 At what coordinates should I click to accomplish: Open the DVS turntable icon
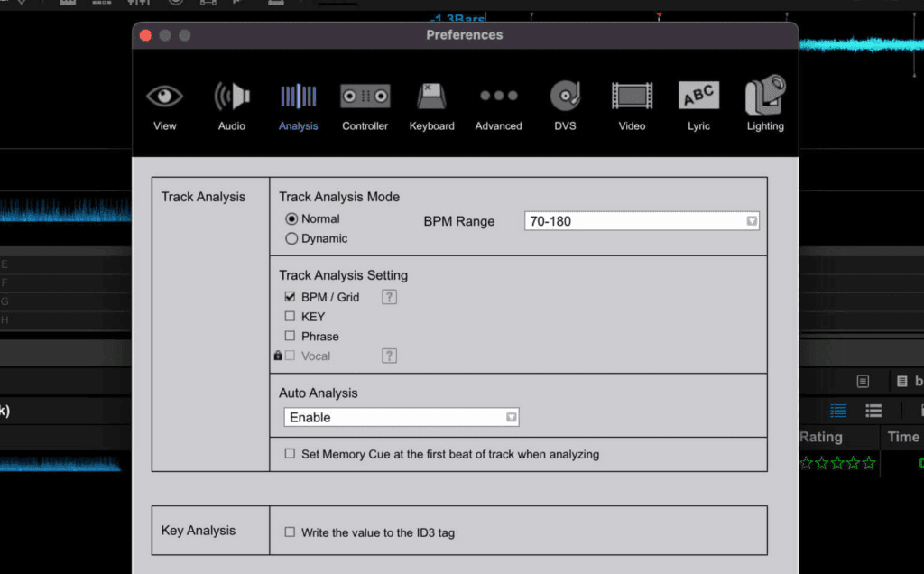565,97
